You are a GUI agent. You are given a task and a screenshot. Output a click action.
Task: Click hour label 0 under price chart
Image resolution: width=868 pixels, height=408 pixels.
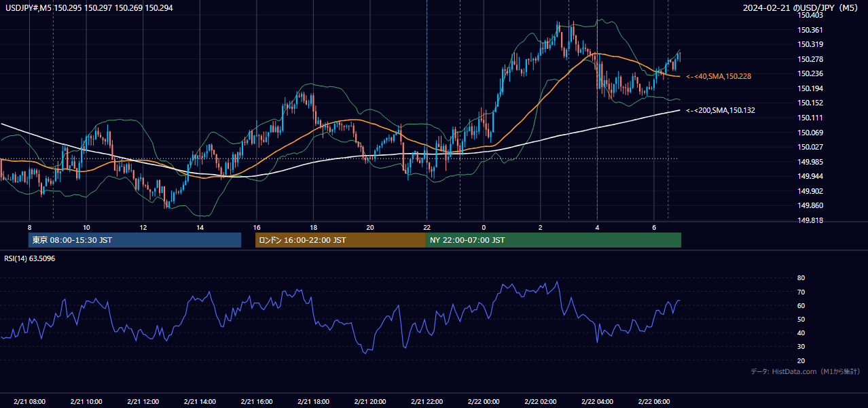[x=483, y=227]
